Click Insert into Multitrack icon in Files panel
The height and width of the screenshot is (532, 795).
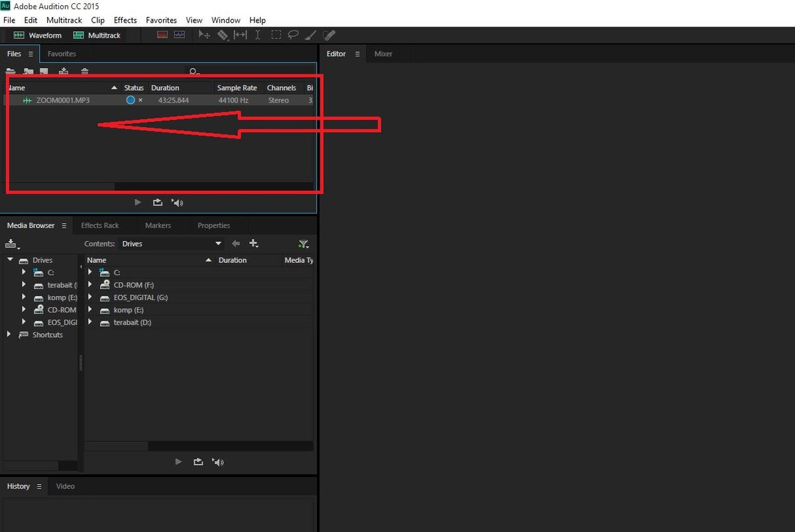64,72
